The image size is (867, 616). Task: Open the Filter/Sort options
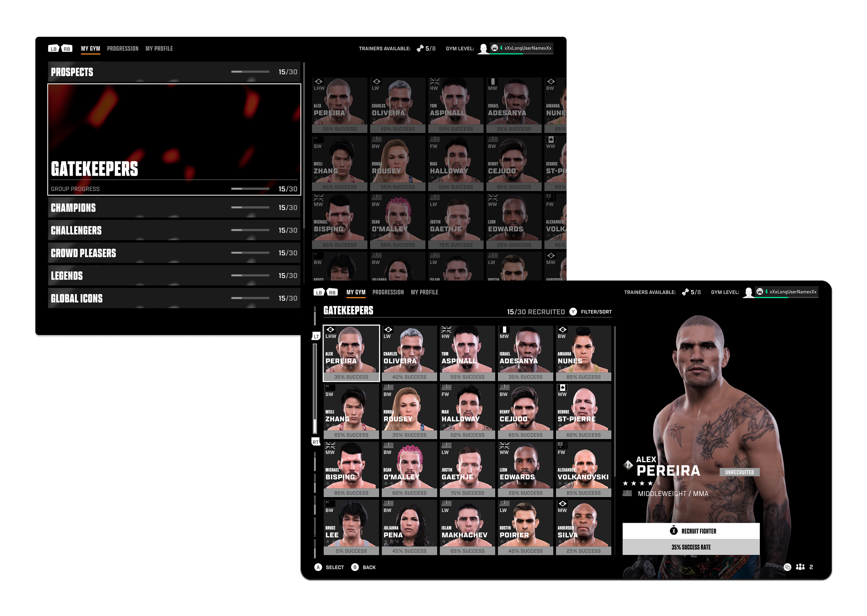point(596,312)
